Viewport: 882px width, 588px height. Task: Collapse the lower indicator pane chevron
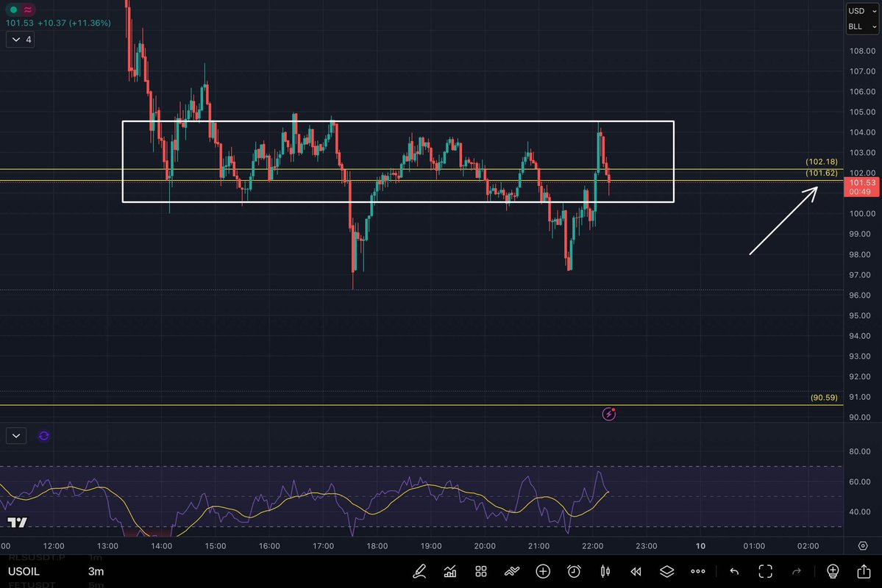pos(15,435)
